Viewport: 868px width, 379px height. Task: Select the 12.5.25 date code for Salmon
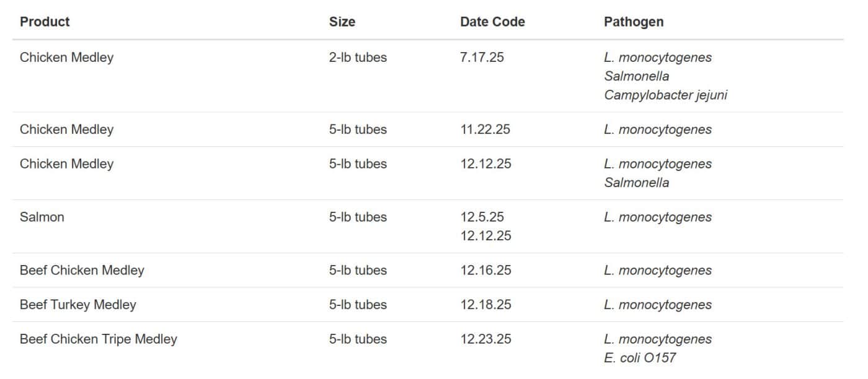click(x=482, y=217)
